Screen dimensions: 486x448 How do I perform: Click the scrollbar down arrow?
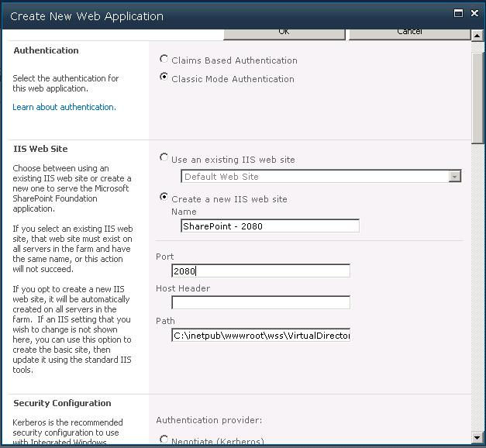[478, 437]
